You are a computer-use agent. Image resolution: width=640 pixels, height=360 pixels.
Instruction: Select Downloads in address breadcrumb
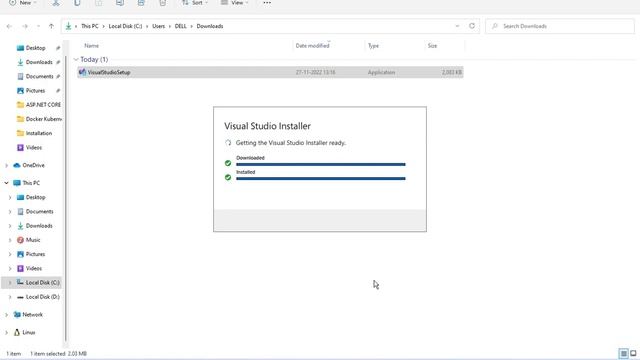(210, 26)
